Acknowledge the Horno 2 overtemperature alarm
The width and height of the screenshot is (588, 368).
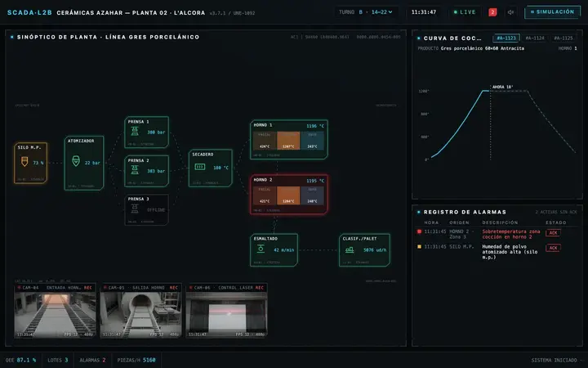[x=553, y=233]
